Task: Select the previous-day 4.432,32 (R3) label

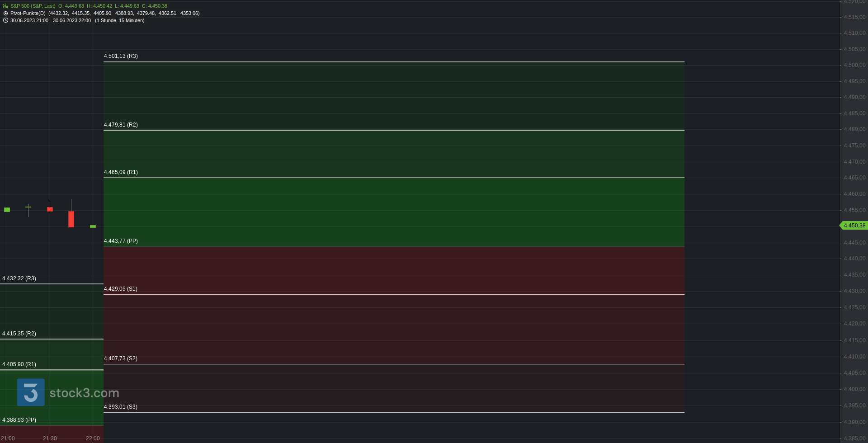Action: click(19, 278)
